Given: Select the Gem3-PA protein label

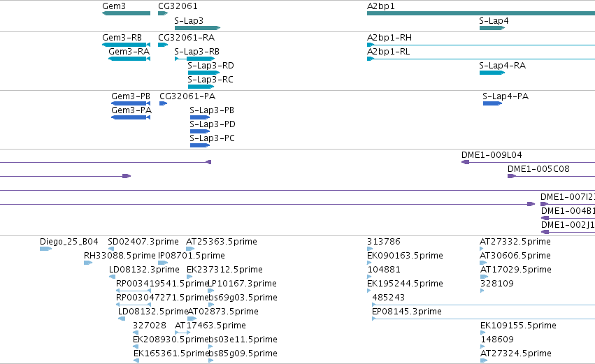Looking at the screenshot, I should click(x=131, y=110).
